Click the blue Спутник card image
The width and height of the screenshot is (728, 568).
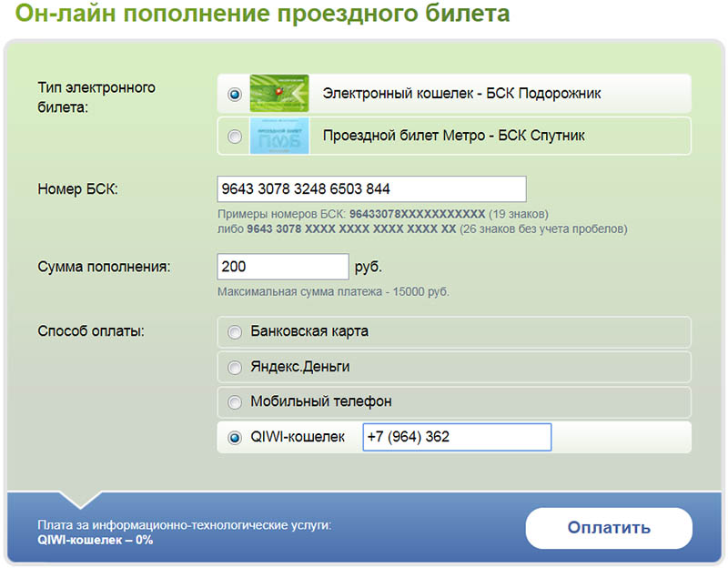coord(279,136)
